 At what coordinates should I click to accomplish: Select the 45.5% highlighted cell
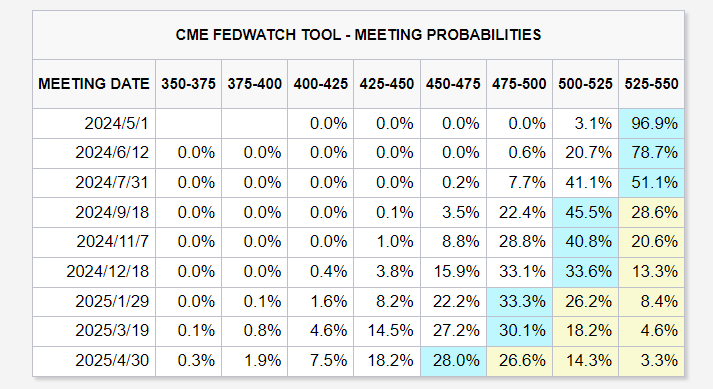[x=586, y=212]
